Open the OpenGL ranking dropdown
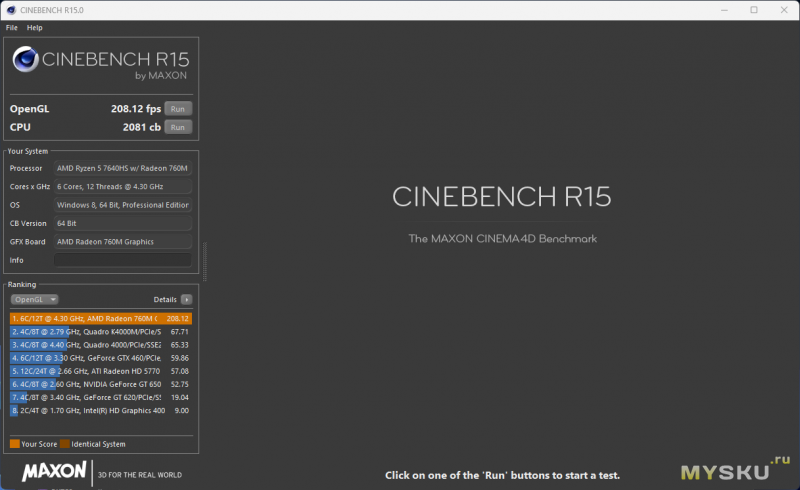The height and width of the screenshot is (490, 800). click(35, 300)
